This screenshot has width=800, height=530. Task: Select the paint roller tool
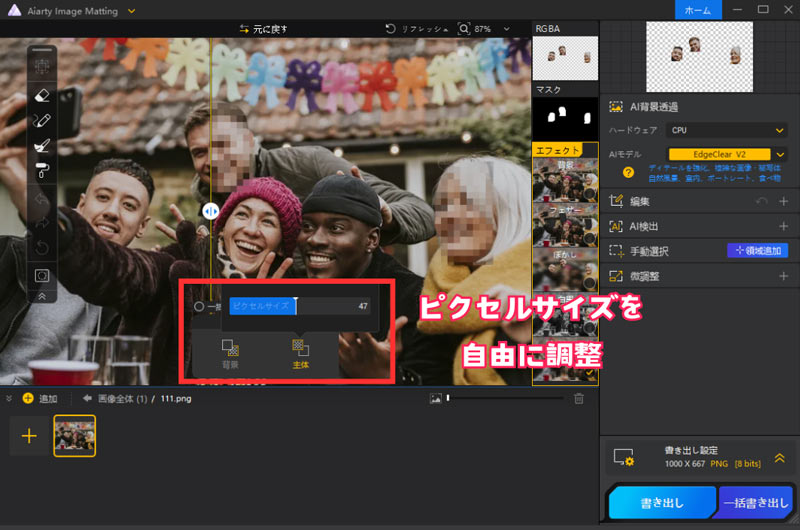tap(42, 171)
